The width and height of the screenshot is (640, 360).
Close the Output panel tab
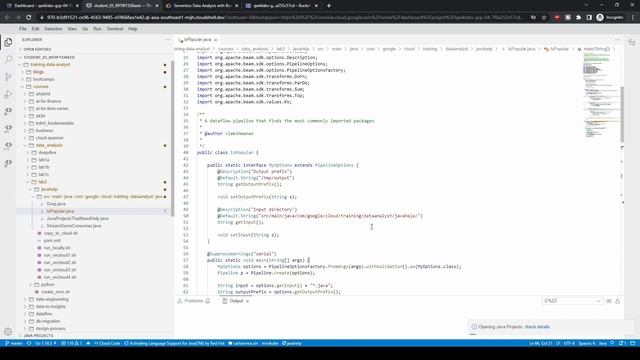247,301
